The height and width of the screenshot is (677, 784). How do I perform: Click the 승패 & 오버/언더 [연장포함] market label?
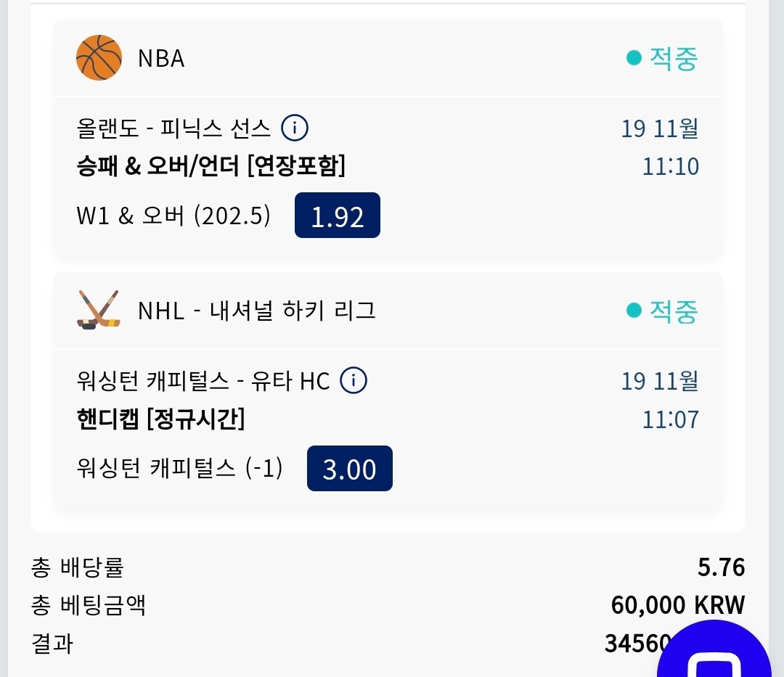[211, 167]
